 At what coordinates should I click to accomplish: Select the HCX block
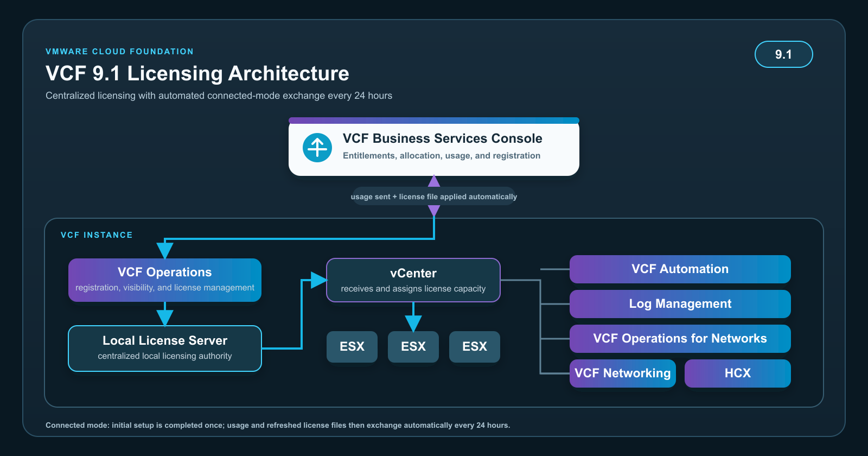click(738, 373)
